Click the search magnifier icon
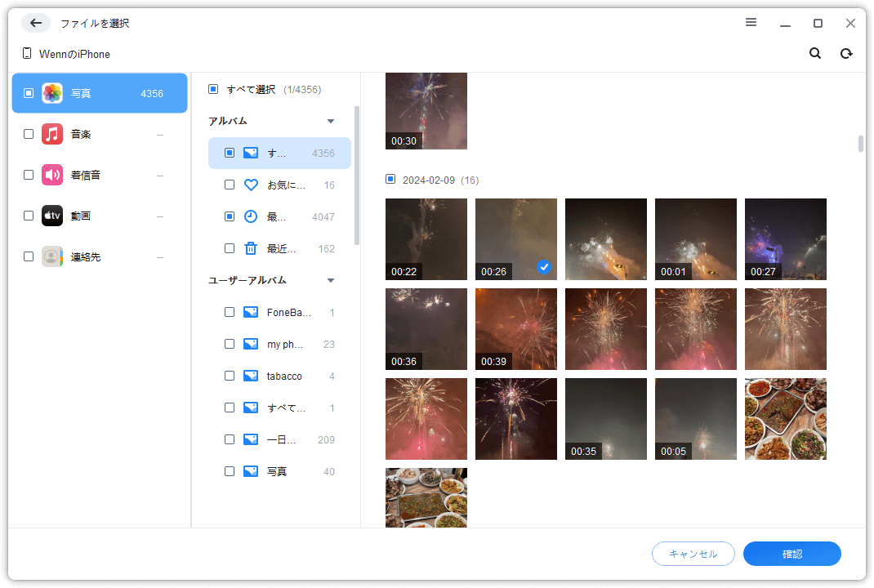 pyautogui.click(x=814, y=54)
